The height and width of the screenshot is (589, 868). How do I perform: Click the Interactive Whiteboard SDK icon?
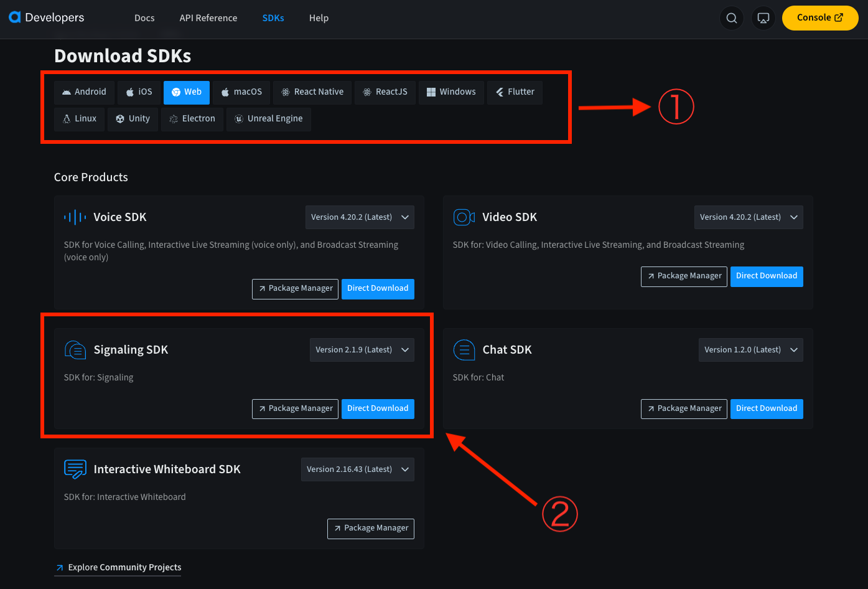75,469
